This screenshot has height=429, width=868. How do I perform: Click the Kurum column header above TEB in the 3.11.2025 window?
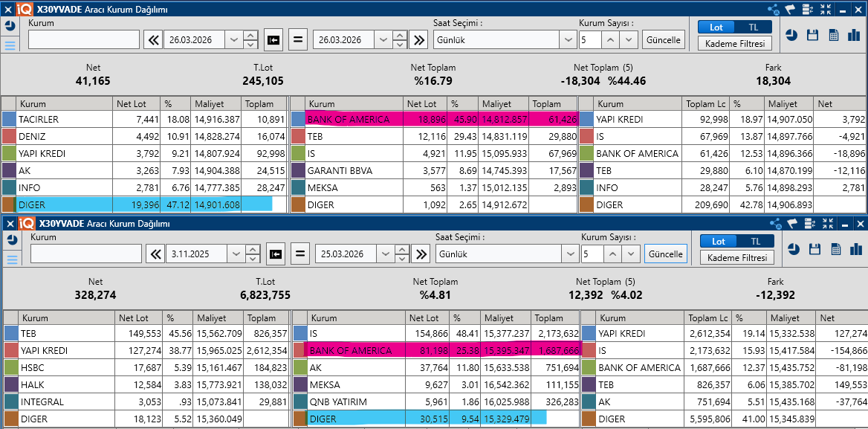(x=66, y=318)
